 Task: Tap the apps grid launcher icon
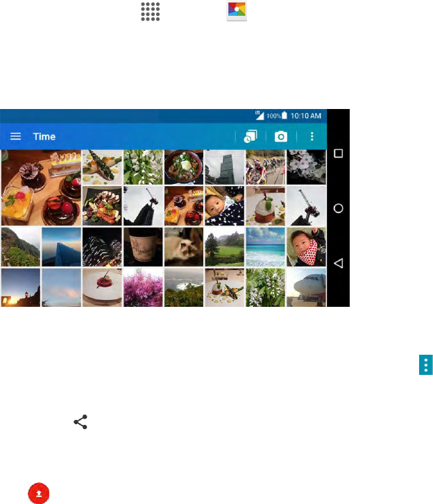click(x=151, y=12)
